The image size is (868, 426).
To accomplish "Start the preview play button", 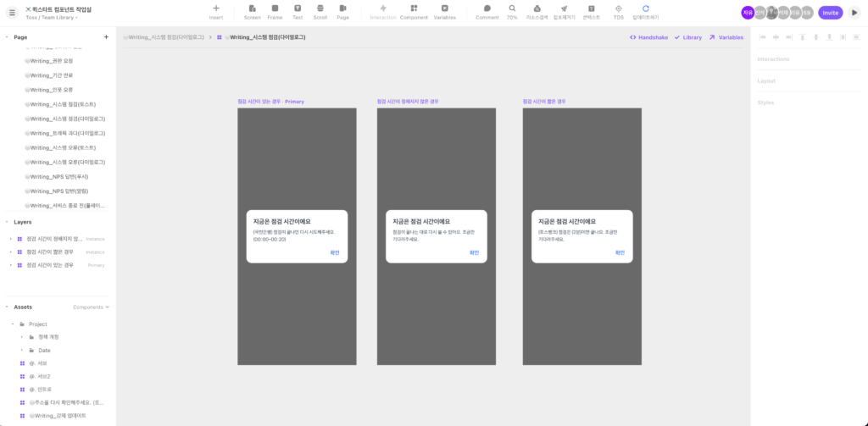I will [x=854, y=13].
